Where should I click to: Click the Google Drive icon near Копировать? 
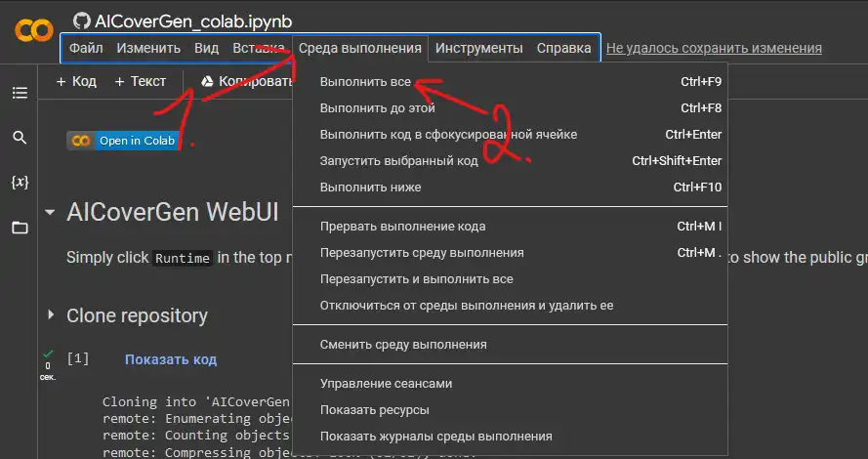[207, 81]
